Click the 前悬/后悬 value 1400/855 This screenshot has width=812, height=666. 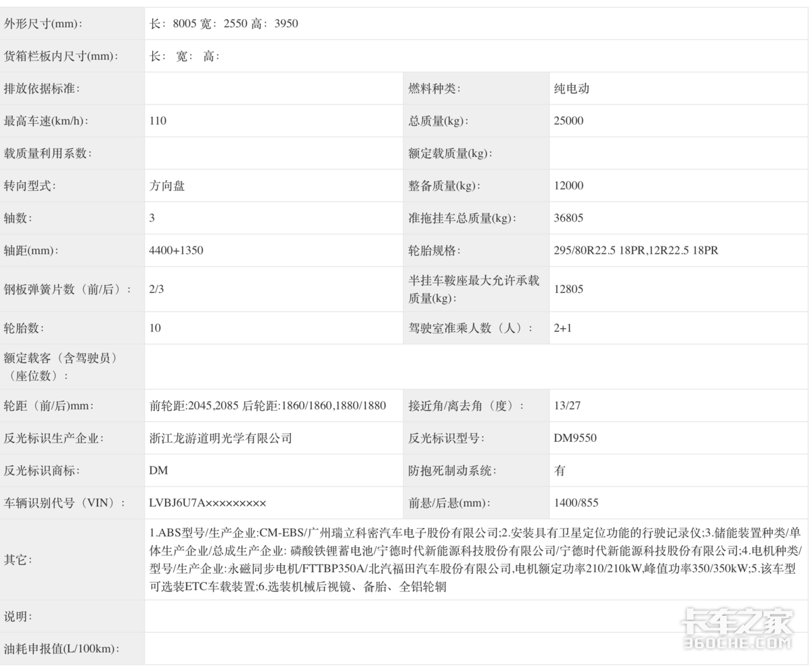(576, 504)
